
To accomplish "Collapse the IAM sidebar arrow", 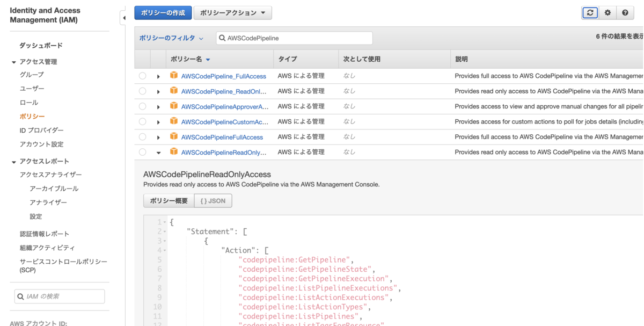I will [x=124, y=18].
